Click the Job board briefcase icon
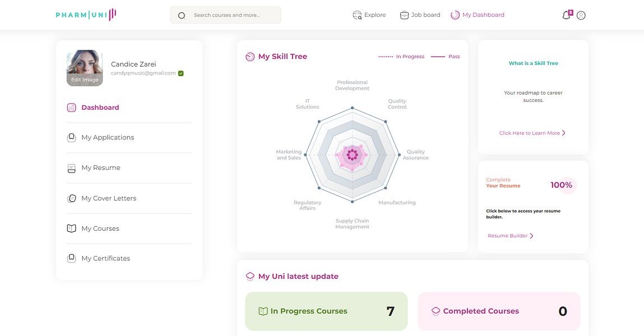Image resolution: width=644 pixels, height=336 pixels. 404,15
